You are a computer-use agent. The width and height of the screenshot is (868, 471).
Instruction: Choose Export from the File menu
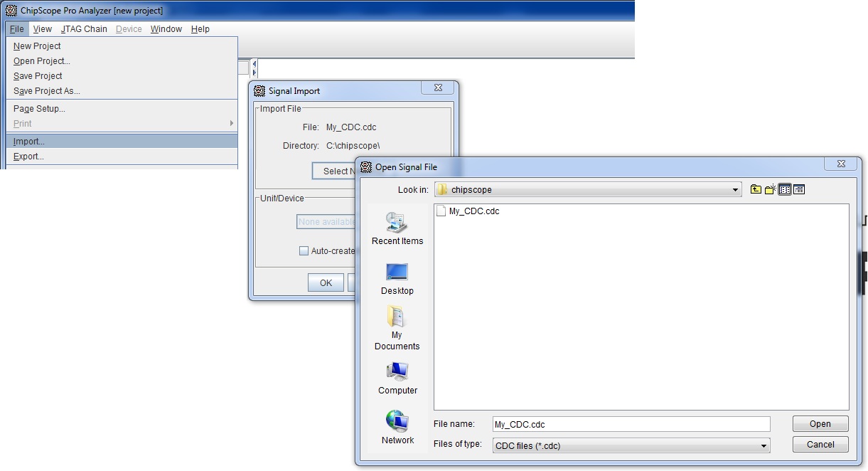click(28, 157)
